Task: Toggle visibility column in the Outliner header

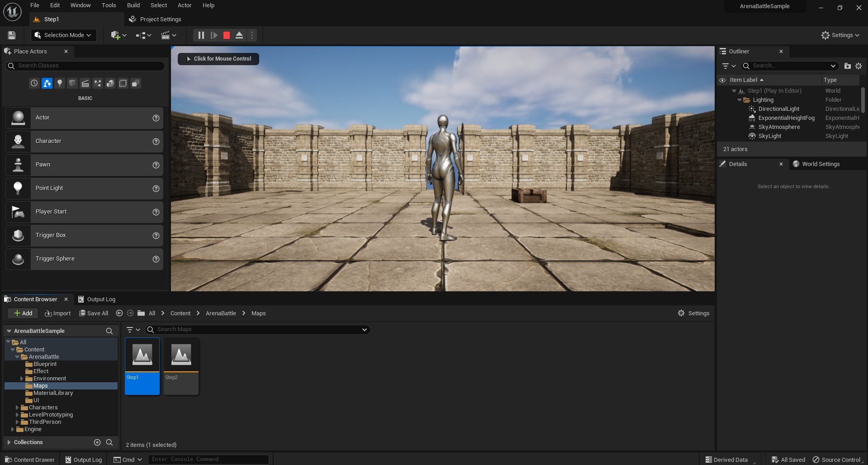Action: pyautogui.click(x=722, y=80)
